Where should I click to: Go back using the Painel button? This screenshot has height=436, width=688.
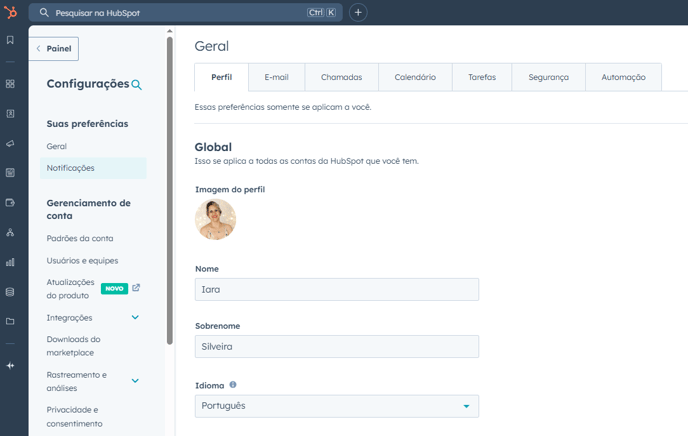[x=54, y=48]
